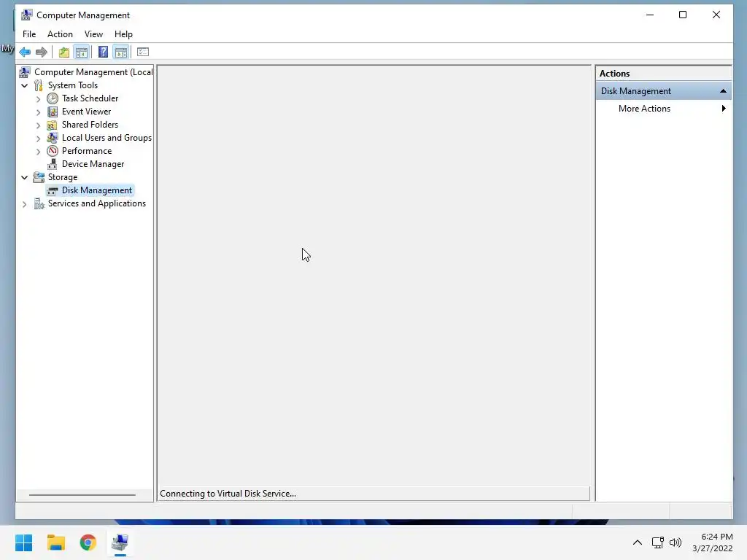Open network status in system tray
This screenshot has width=747, height=560.
[658, 542]
